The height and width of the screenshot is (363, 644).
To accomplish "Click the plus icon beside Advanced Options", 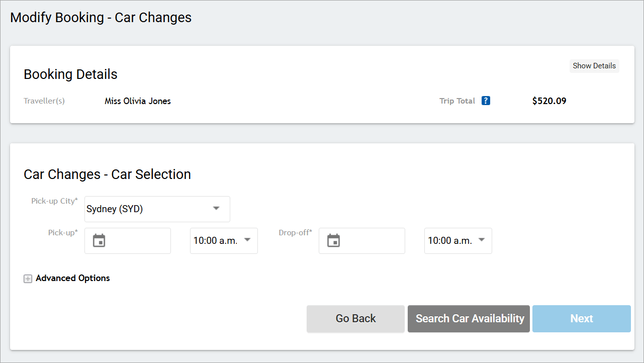I will click(28, 278).
